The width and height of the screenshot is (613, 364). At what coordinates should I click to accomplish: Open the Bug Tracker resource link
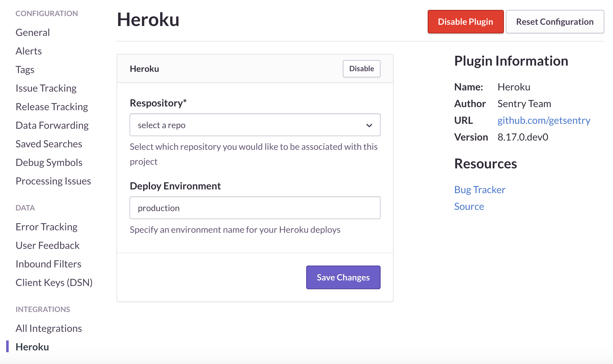479,190
